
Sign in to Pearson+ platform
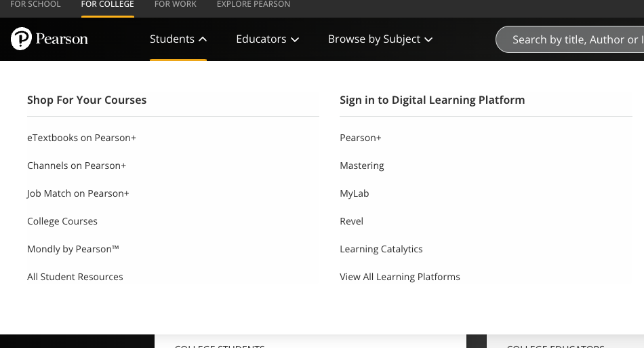click(361, 138)
